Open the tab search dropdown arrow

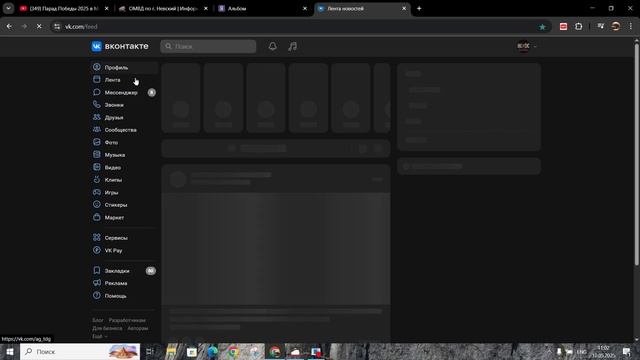(8, 9)
